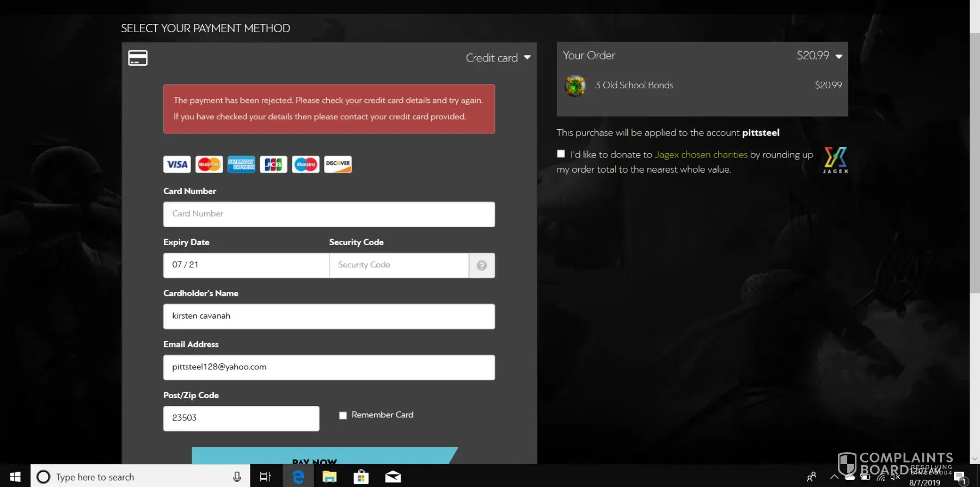Open the security code help icon

click(x=482, y=265)
